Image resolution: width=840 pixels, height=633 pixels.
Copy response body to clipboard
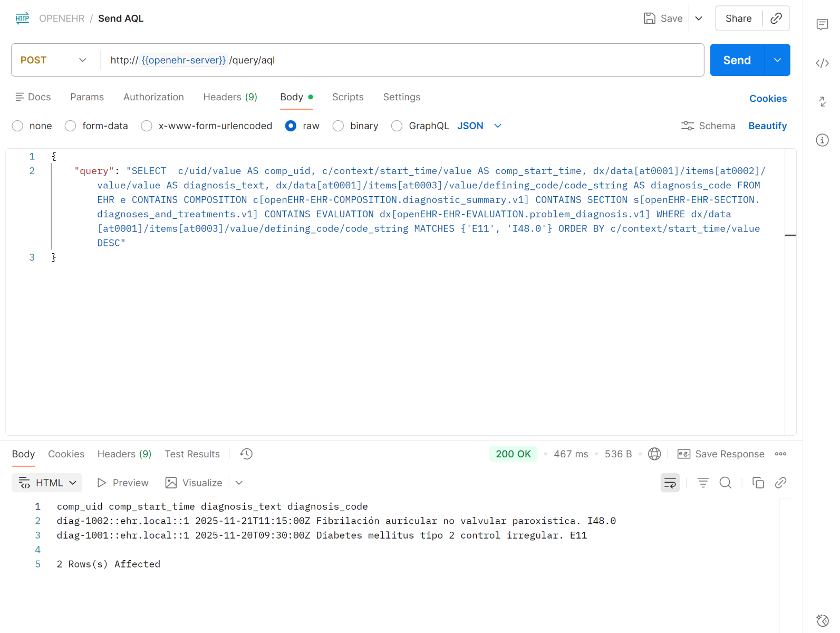(758, 483)
